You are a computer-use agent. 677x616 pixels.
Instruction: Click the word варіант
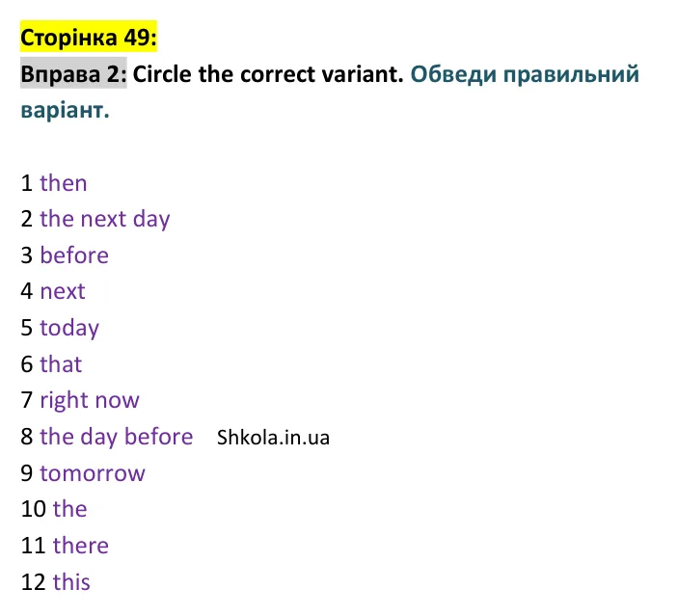(x=66, y=110)
